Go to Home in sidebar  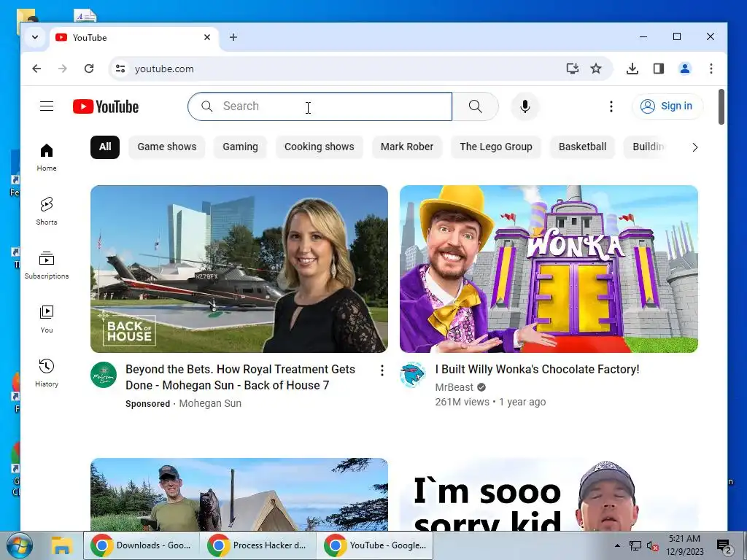(47, 157)
